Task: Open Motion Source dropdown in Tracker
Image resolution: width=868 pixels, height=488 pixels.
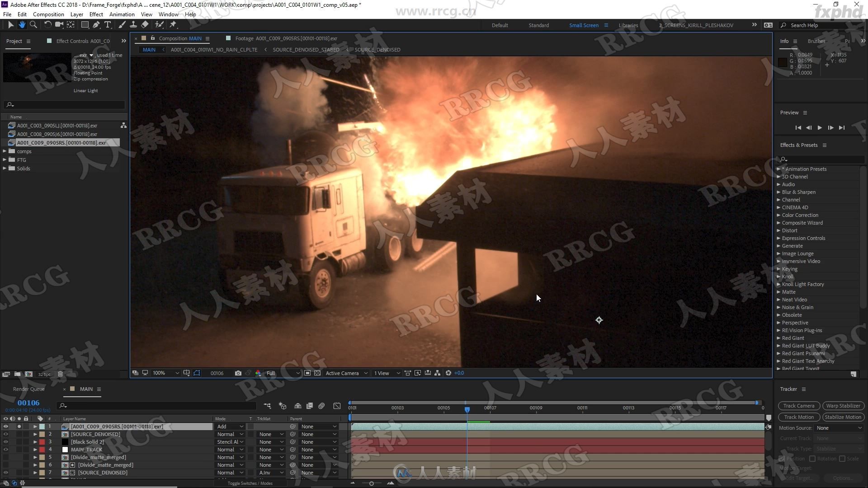Action: tap(839, 428)
